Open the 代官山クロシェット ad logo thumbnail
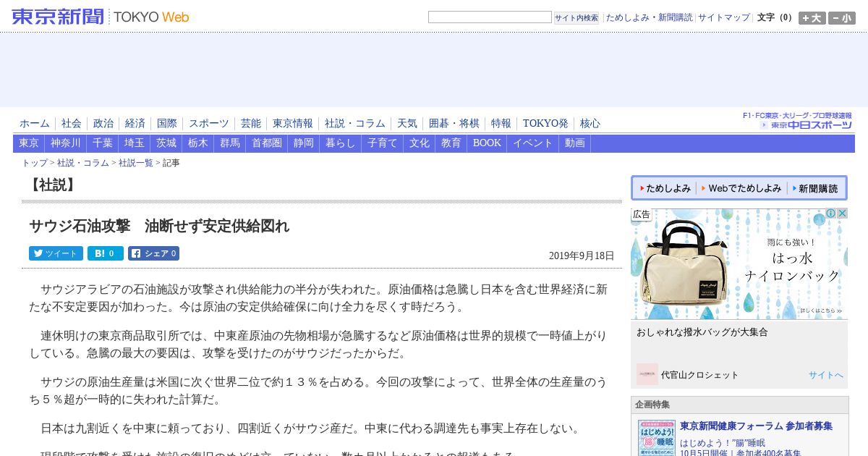 647,374
